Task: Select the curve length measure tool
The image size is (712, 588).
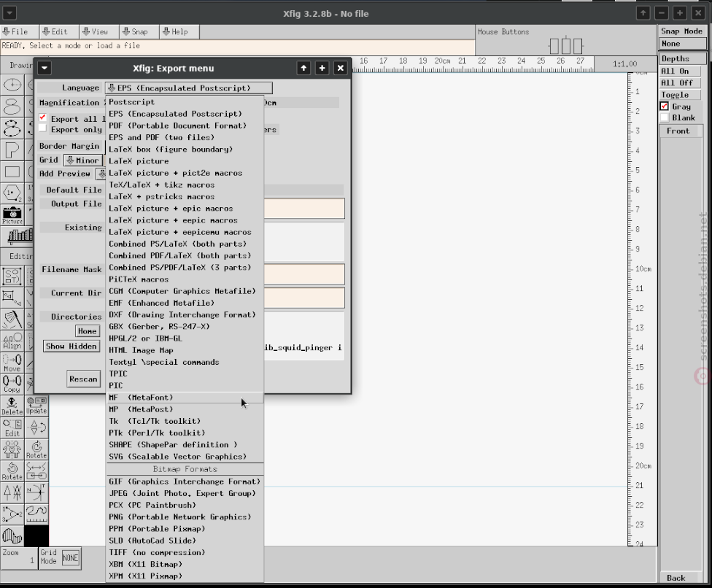Action: point(36,514)
